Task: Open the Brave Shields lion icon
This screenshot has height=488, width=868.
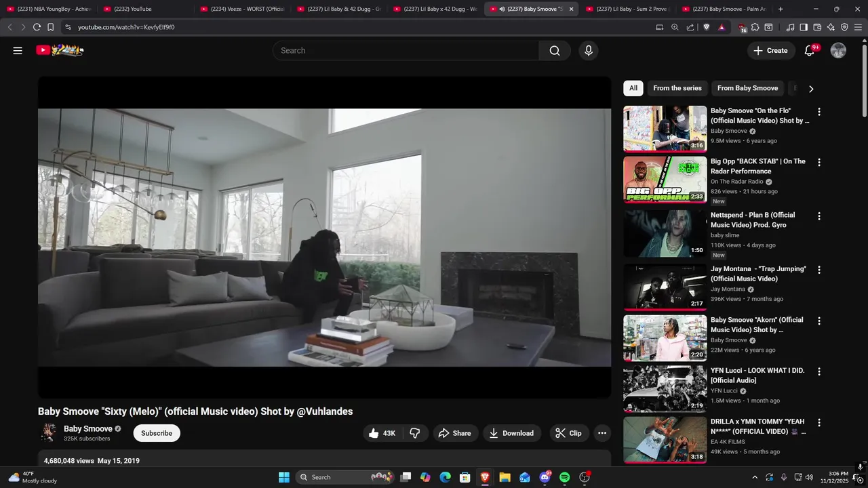Action: 707,27
